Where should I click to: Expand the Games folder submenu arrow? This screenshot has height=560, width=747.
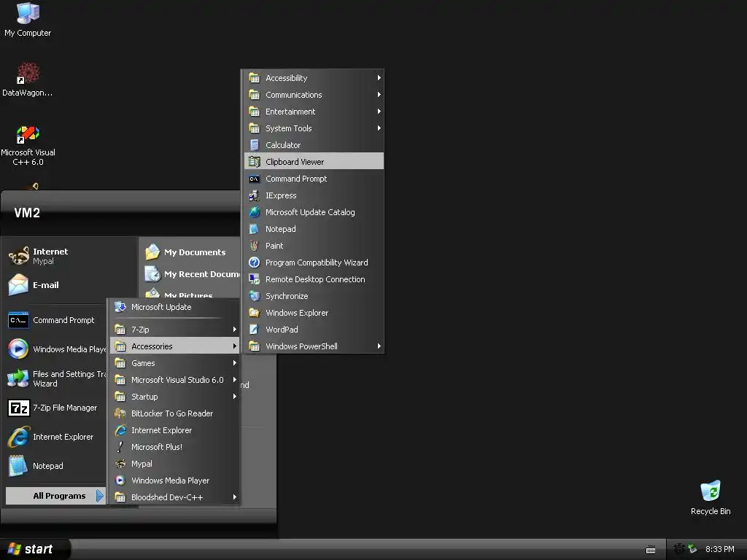[x=234, y=363]
